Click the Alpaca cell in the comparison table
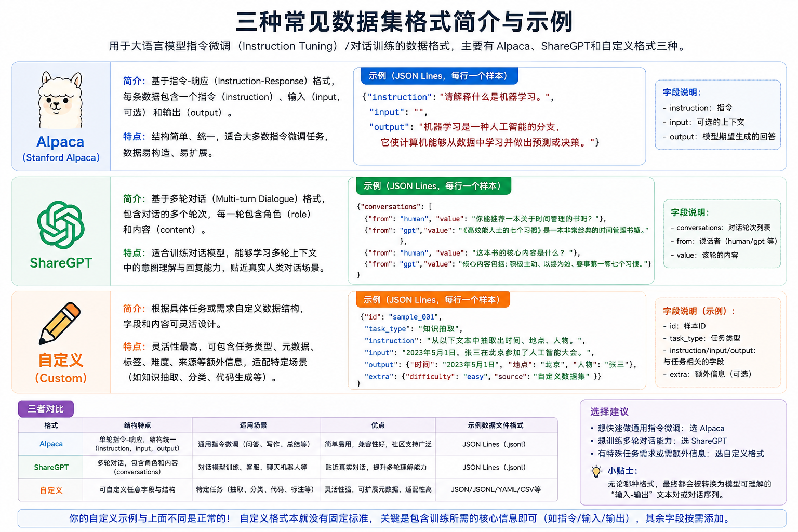798x532 pixels. (51, 444)
